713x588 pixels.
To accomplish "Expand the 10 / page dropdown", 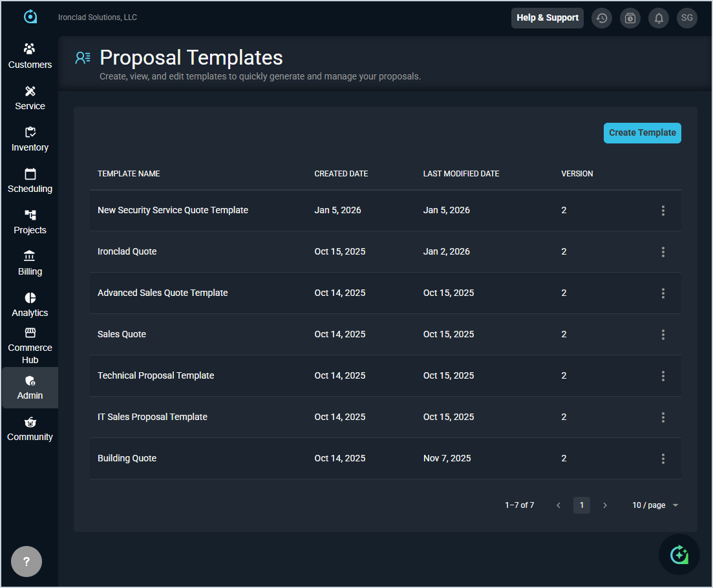I will coord(655,505).
